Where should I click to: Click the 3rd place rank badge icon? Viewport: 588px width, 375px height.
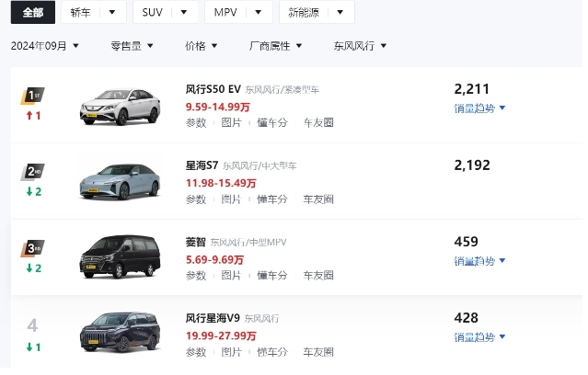click(32, 248)
